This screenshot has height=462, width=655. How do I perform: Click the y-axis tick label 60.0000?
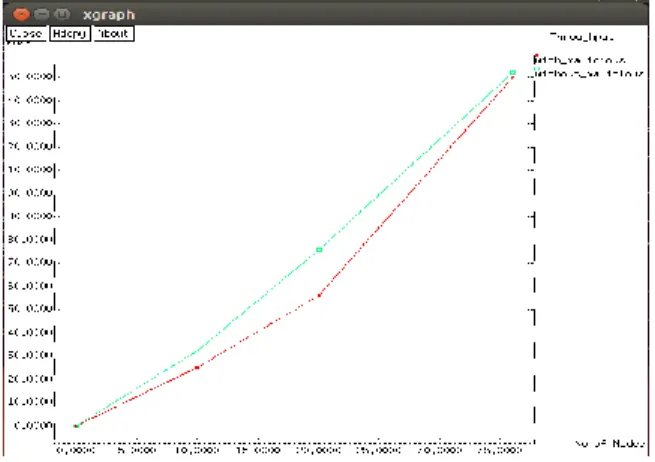coord(31,286)
